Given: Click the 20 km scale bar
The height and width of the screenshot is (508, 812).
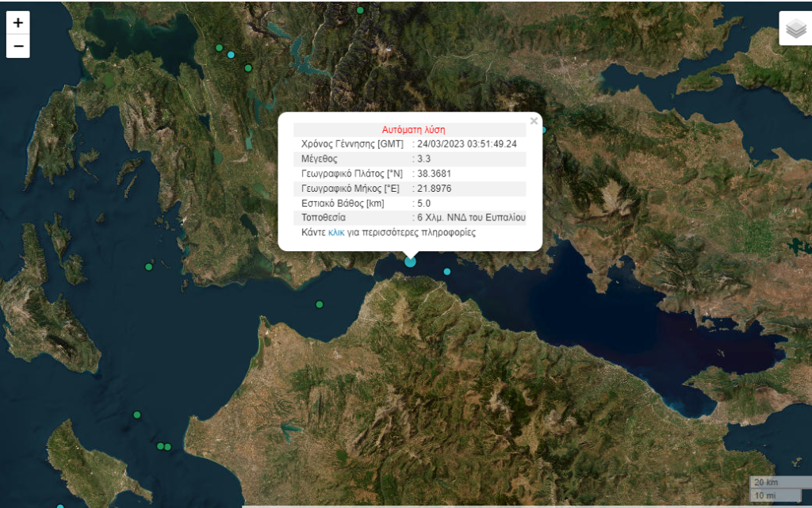Looking at the screenshot, I should click(x=768, y=483).
